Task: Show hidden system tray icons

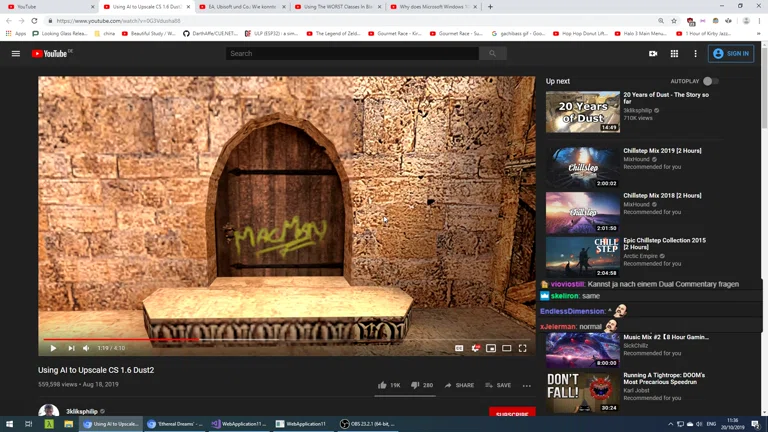Action: 670,424
